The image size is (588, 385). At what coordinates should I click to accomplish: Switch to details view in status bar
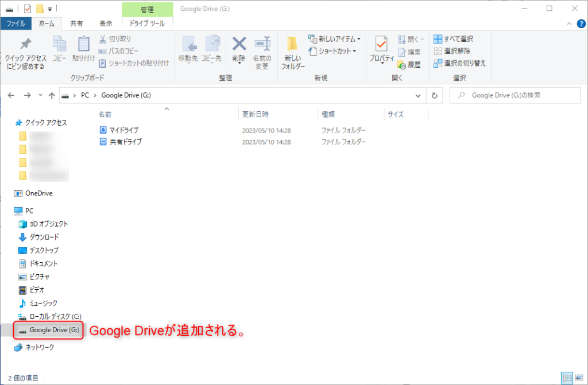click(567, 378)
